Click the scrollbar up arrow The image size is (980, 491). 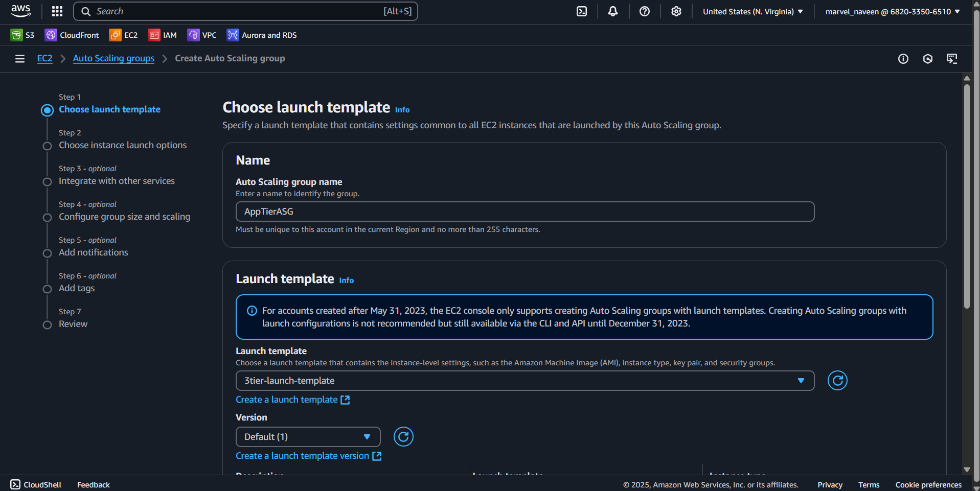coord(967,78)
